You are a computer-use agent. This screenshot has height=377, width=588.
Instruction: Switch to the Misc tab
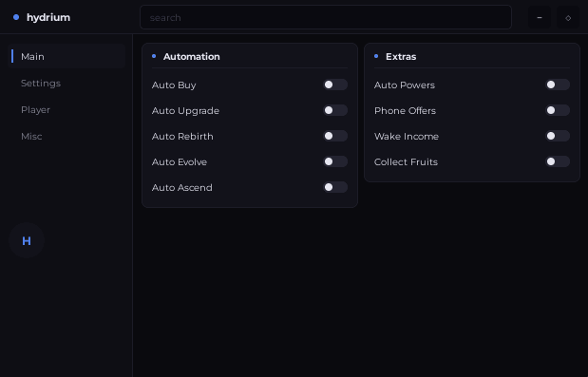(x=66, y=136)
